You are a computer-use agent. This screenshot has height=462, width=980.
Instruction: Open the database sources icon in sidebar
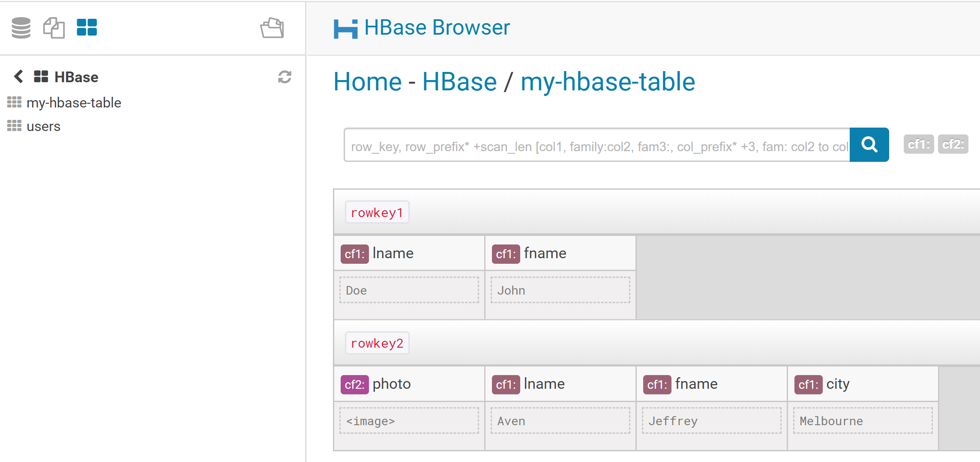21,28
